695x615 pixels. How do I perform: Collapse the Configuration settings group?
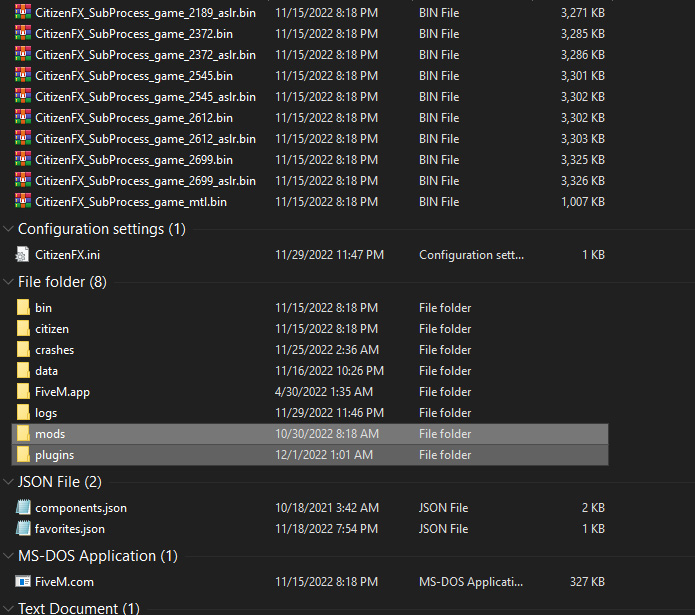pyautogui.click(x=9, y=229)
